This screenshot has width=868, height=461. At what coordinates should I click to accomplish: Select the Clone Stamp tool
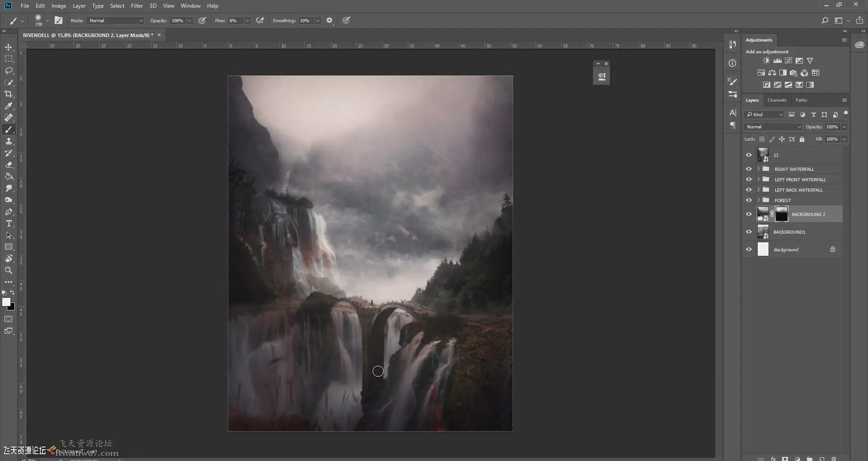tap(9, 141)
